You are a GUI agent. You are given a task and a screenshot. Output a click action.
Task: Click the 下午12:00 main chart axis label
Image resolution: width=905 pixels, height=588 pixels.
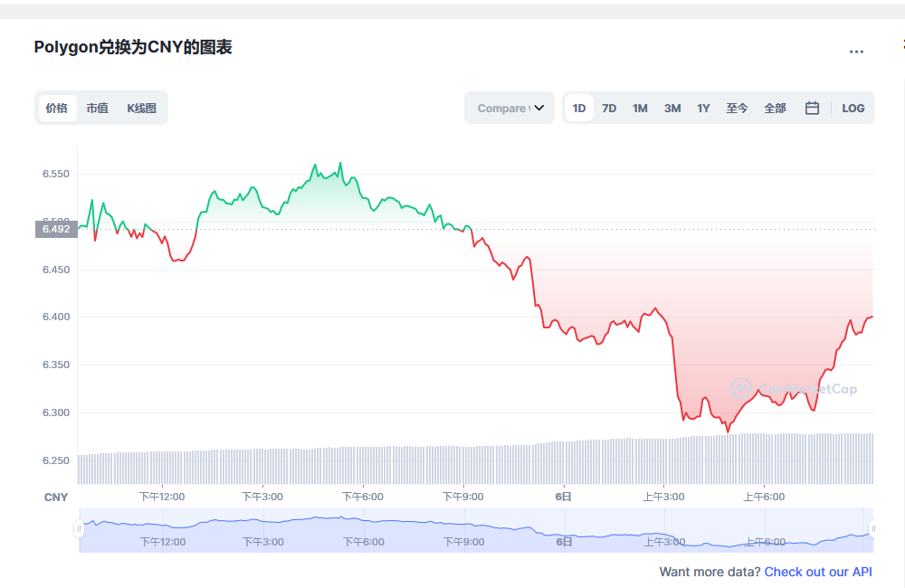coord(162,497)
